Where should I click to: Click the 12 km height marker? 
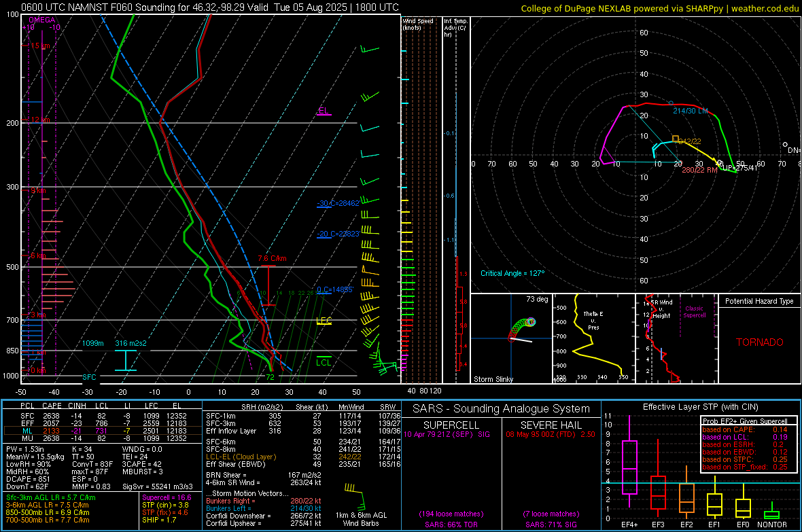click(39, 120)
